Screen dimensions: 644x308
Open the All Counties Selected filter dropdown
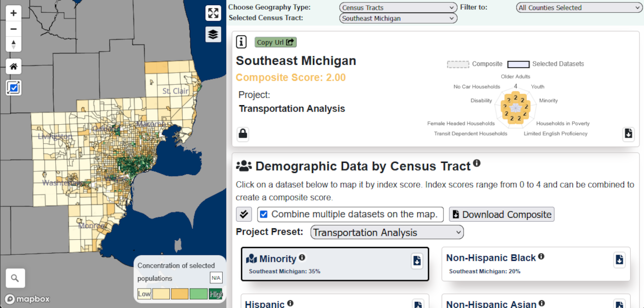[x=578, y=7]
